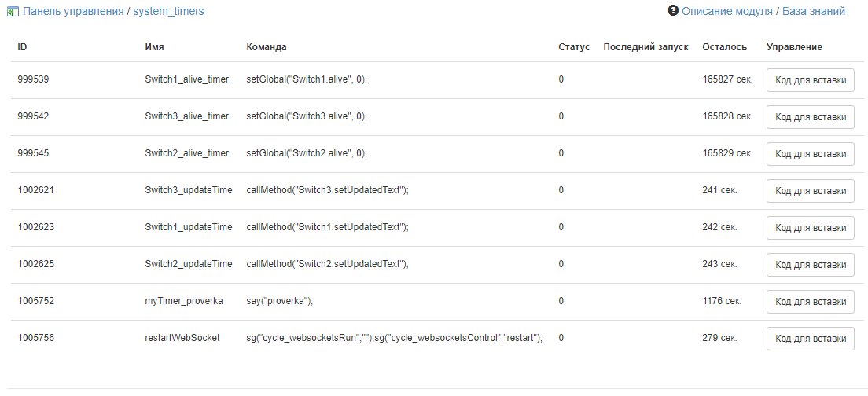Click Код для вставки for Switch3_alive_timer
The width and height of the screenshot is (868, 396).
(x=810, y=116)
